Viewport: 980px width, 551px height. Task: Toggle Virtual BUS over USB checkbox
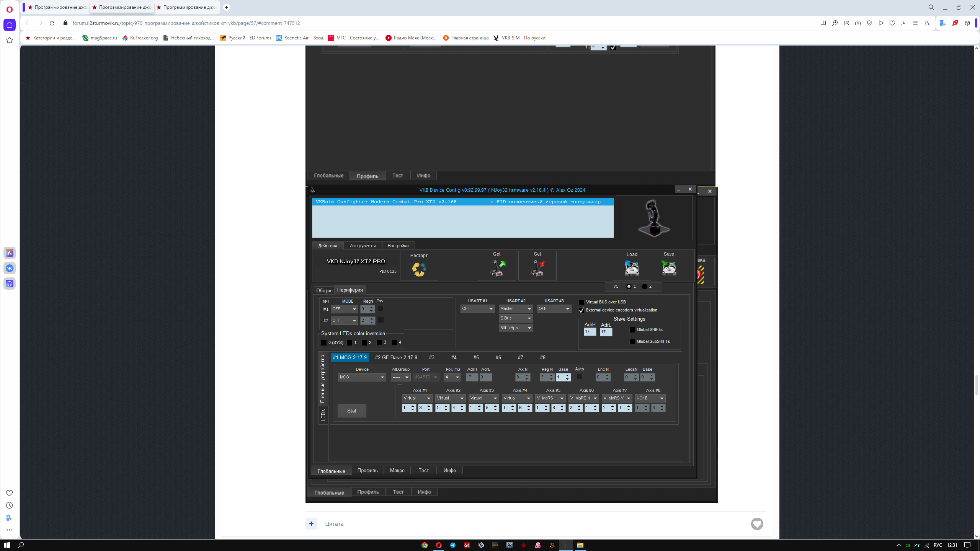(x=581, y=302)
